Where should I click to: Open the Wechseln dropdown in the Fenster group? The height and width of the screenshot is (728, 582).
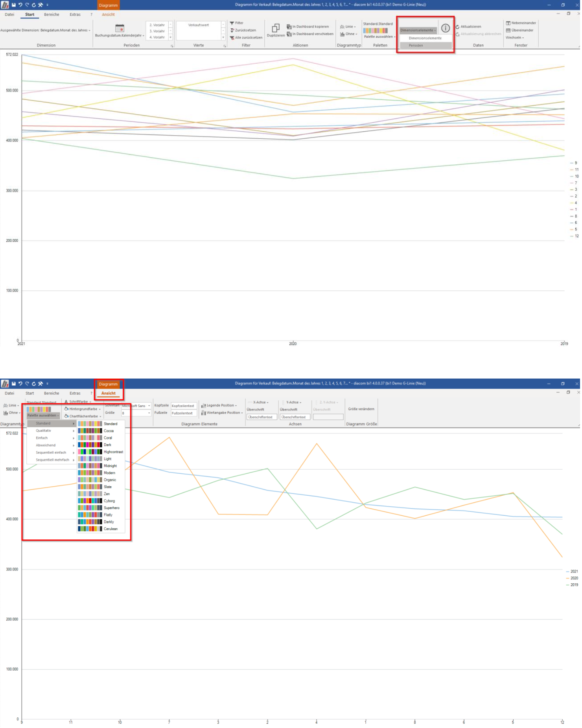coord(515,38)
